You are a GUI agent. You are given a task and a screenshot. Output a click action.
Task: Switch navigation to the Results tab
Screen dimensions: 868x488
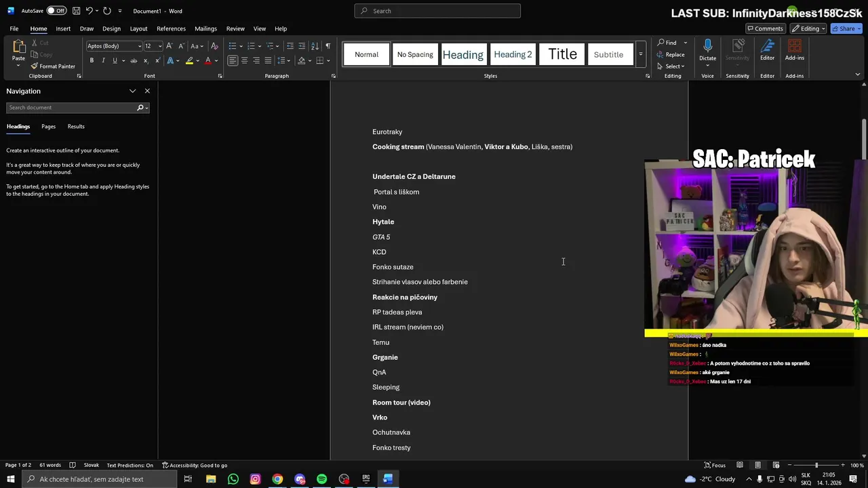76,127
